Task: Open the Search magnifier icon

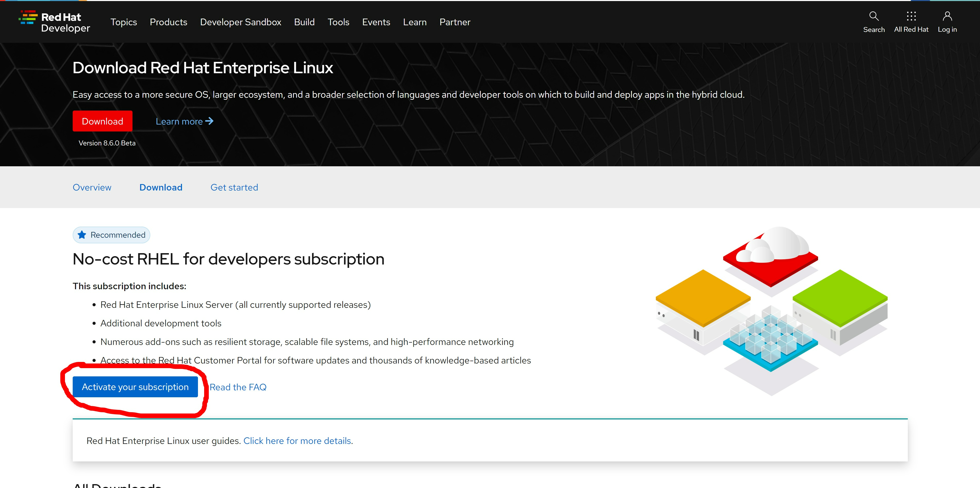Action: pyautogui.click(x=874, y=16)
